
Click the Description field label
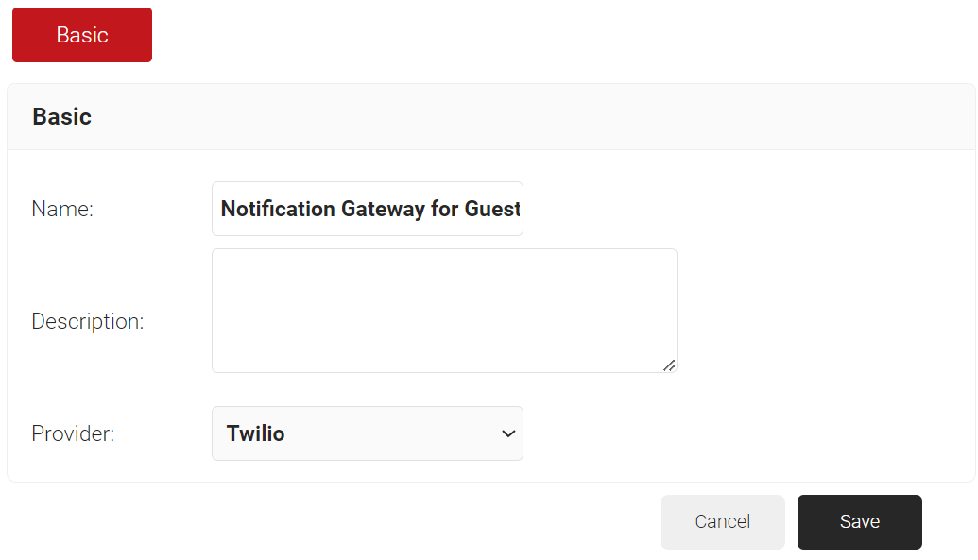coord(88,321)
